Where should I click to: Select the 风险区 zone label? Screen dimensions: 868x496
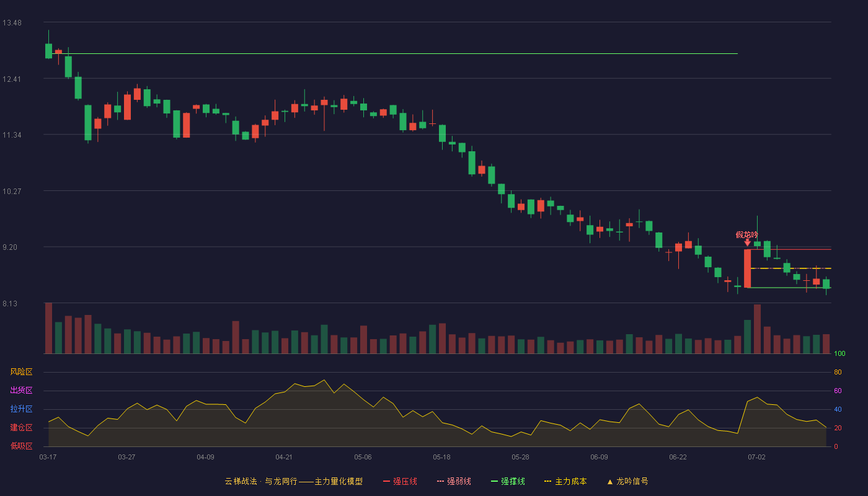click(x=21, y=372)
